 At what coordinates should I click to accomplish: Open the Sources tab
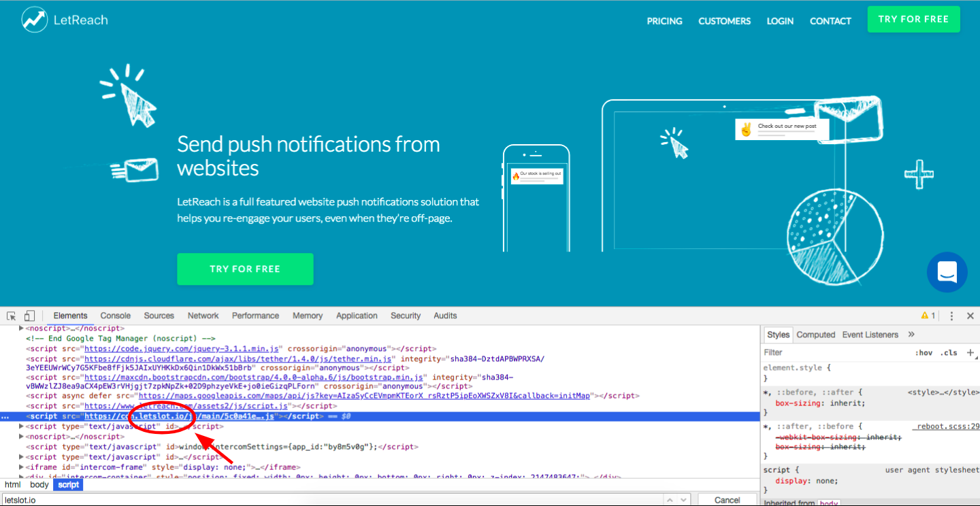coord(159,316)
